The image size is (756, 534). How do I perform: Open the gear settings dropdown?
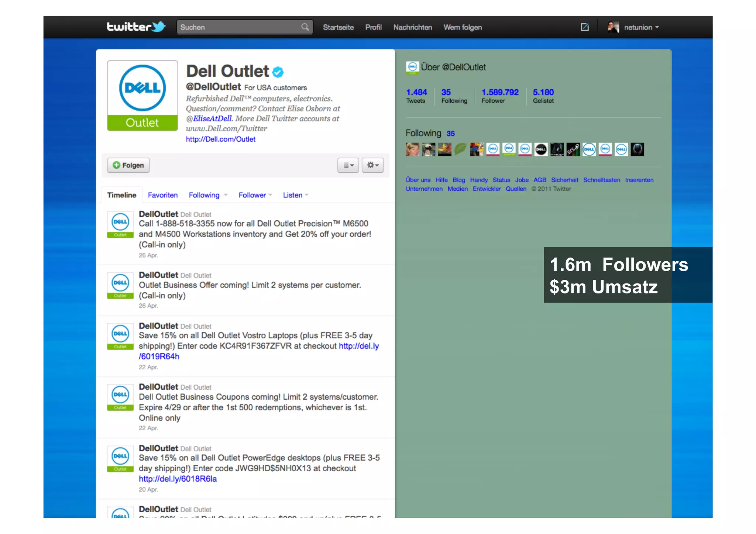[x=373, y=165]
